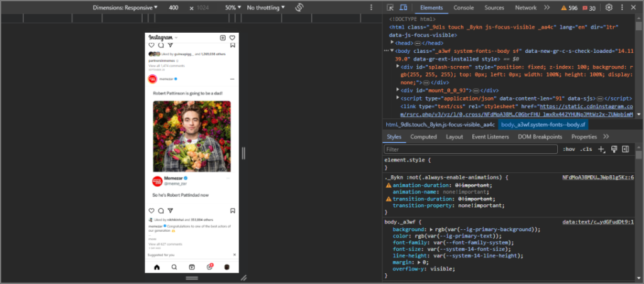
Task: Click View all 627 comments
Action: tap(165, 244)
